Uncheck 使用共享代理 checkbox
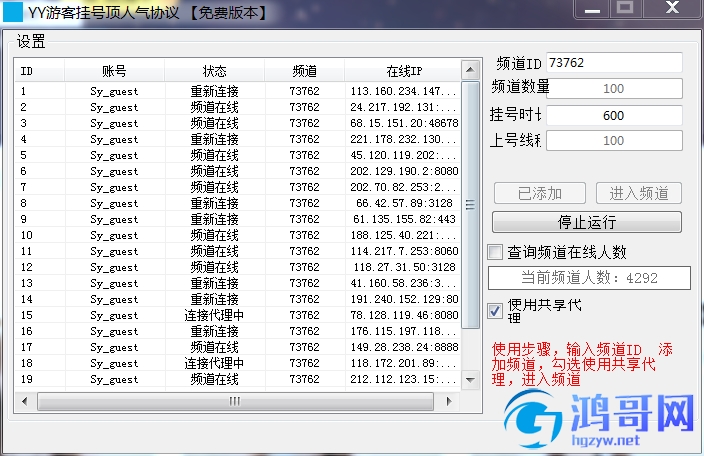Image resolution: width=704 pixels, height=456 pixels. 495,310
